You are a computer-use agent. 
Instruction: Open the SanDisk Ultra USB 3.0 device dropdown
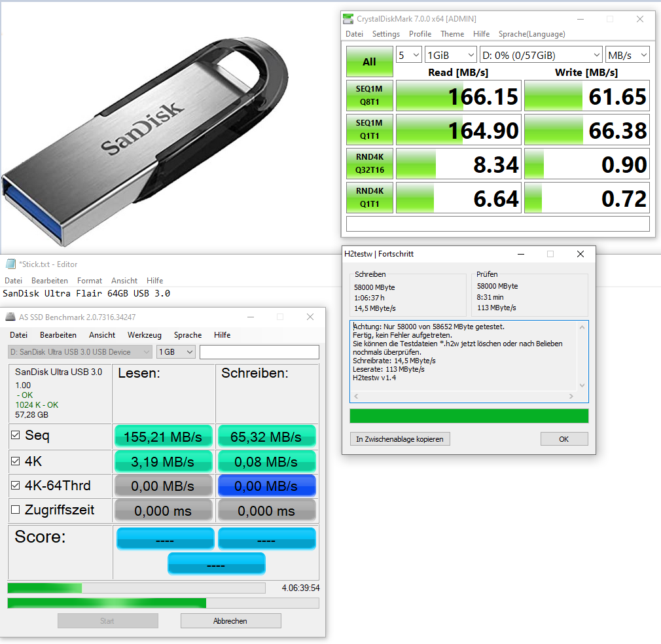pyautogui.click(x=80, y=352)
